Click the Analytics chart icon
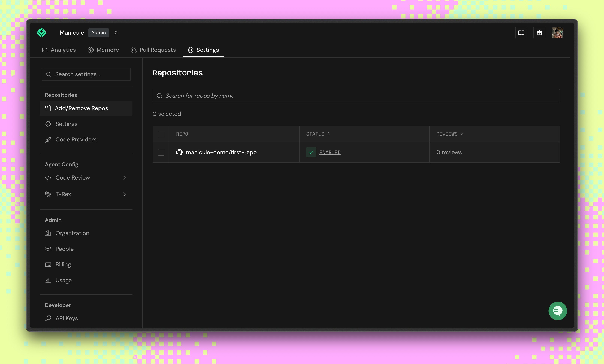The width and height of the screenshot is (604, 364). click(x=45, y=50)
